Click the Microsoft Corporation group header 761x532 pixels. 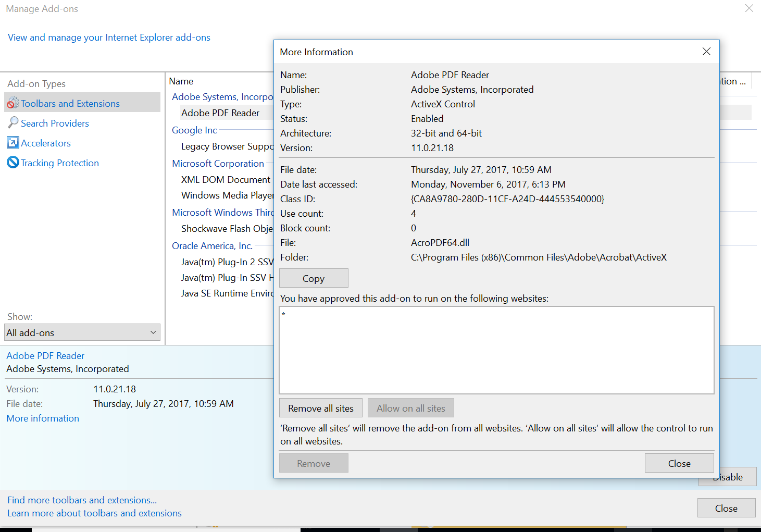point(218,164)
